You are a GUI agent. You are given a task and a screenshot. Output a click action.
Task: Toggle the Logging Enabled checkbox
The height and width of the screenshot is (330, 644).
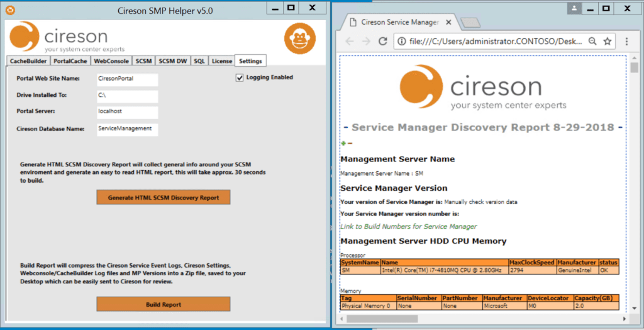[x=240, y=77]
